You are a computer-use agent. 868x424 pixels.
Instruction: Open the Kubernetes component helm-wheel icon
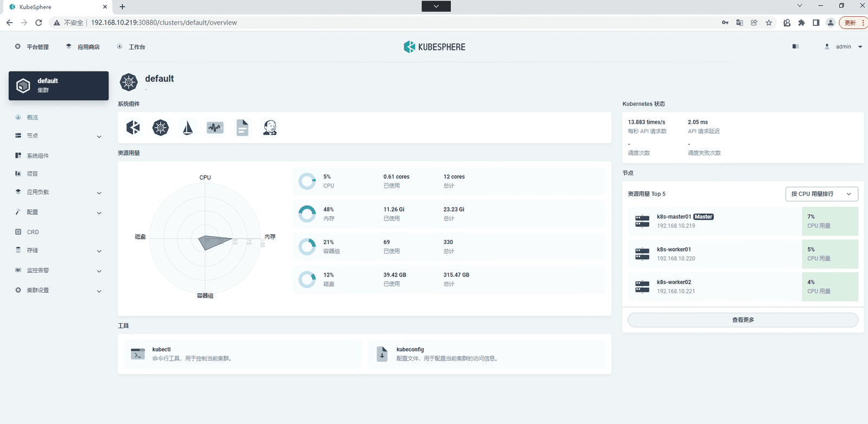click(x=161, y=127)
